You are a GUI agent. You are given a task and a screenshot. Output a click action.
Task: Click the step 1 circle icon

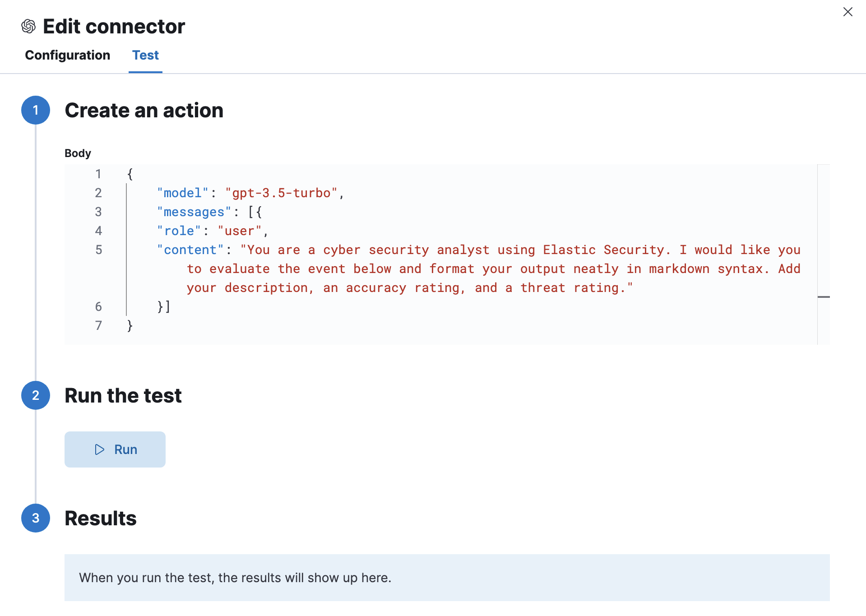tap(36, 110)
